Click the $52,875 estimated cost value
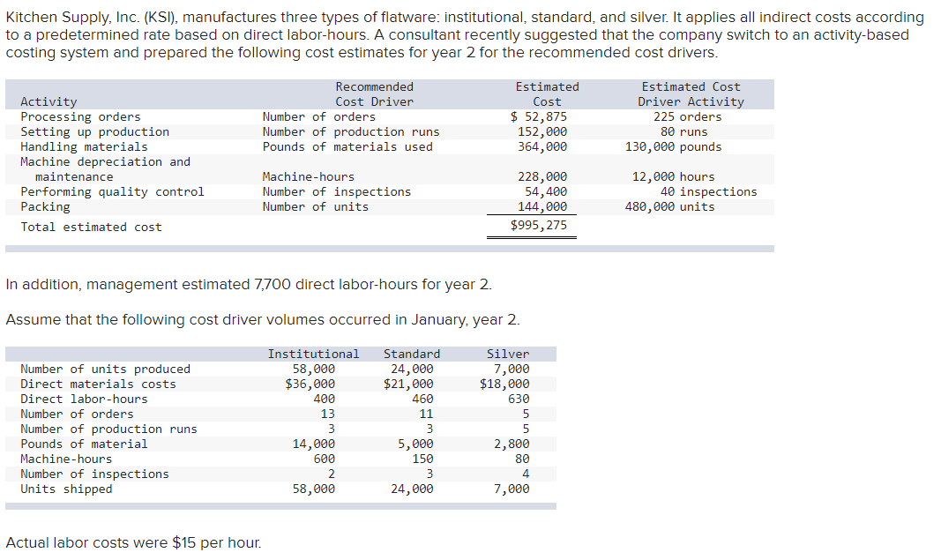 point(539,116)
